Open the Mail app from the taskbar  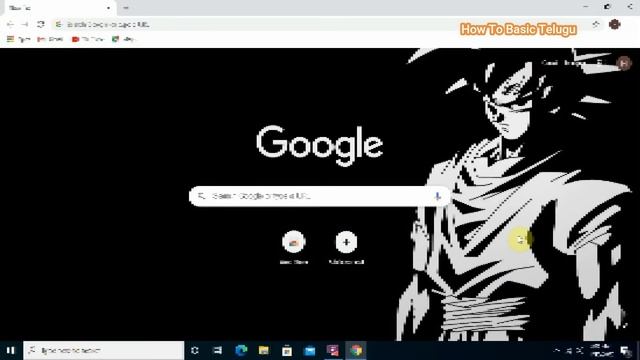click(310, 350)
